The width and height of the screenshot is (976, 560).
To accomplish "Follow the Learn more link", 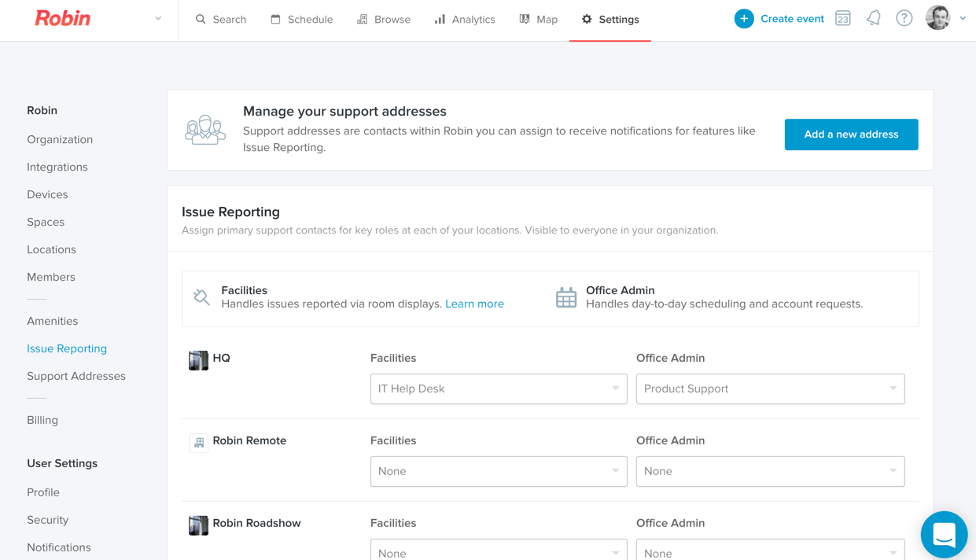I will (474, 304).
